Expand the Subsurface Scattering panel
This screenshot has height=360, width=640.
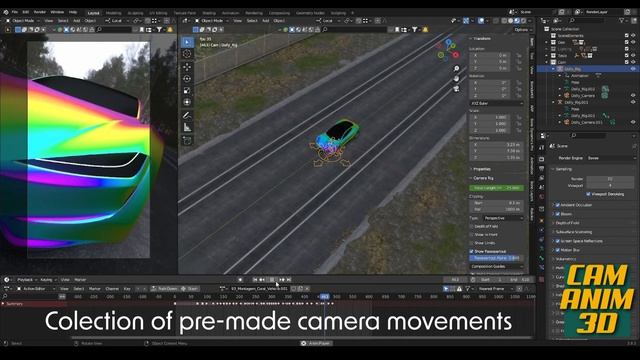[x=573, y=232]
